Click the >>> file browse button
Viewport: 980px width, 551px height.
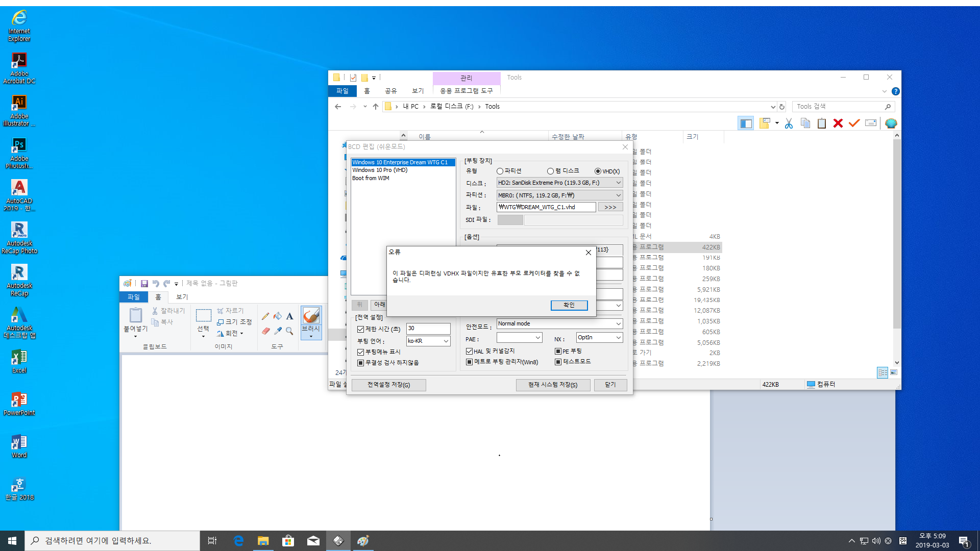[x=610, y=207]
